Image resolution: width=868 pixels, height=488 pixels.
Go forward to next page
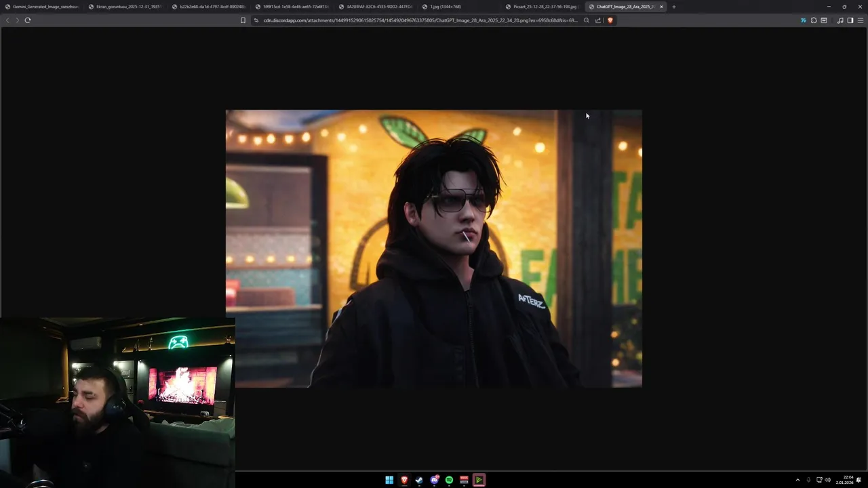17,20
